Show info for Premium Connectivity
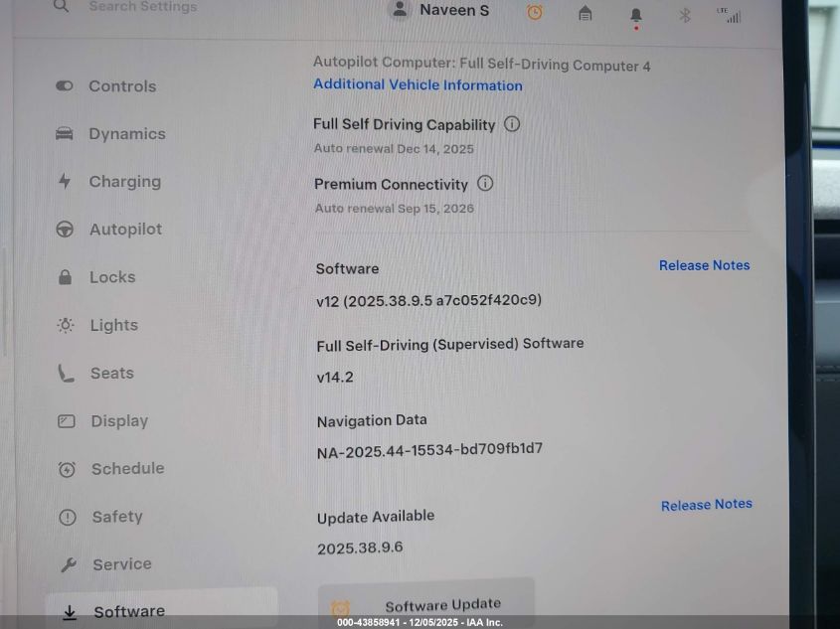 [485, 184]
